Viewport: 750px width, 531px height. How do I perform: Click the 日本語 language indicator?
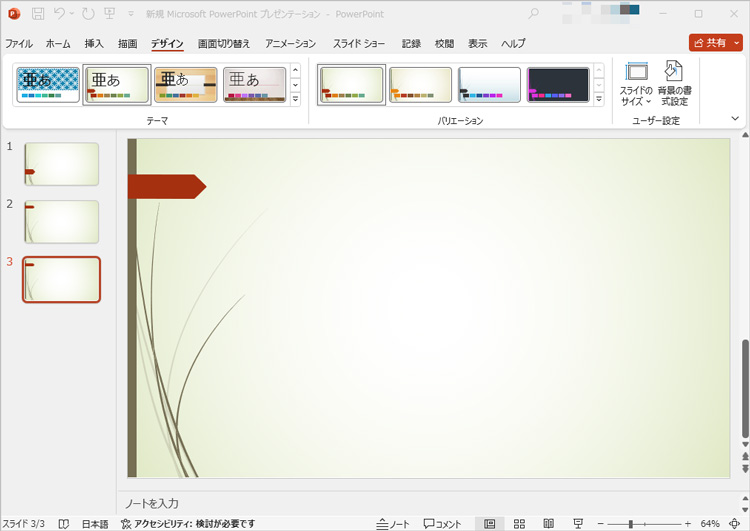click(x=95, y=524)
